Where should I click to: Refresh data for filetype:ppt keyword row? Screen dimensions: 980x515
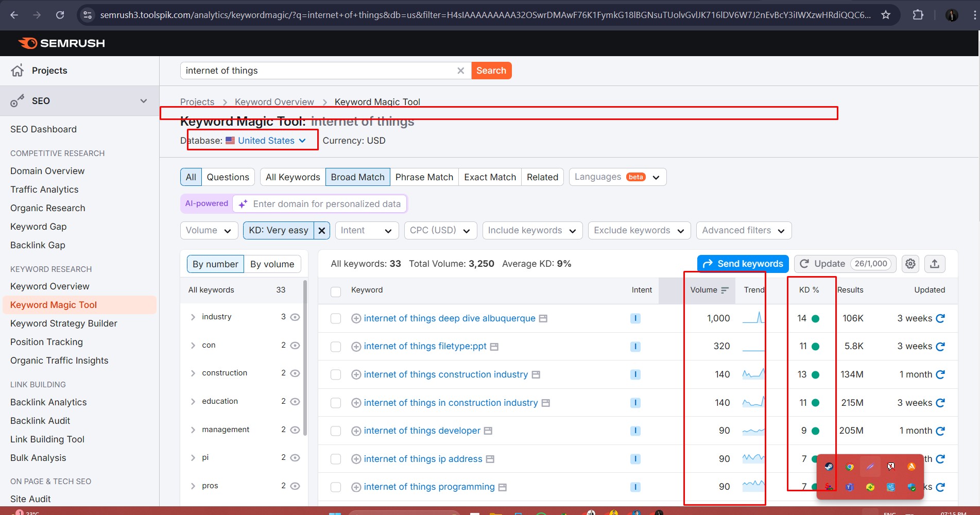940,347
